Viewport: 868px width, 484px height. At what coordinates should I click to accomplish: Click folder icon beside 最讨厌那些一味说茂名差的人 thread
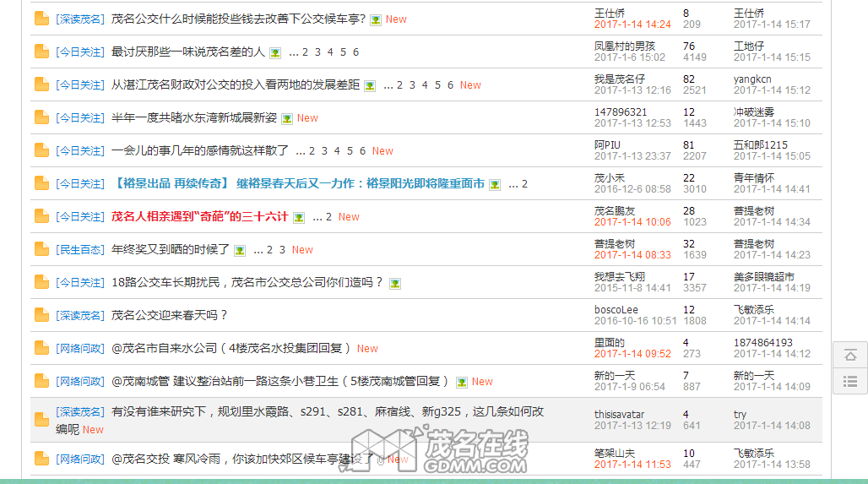point(41,52)
